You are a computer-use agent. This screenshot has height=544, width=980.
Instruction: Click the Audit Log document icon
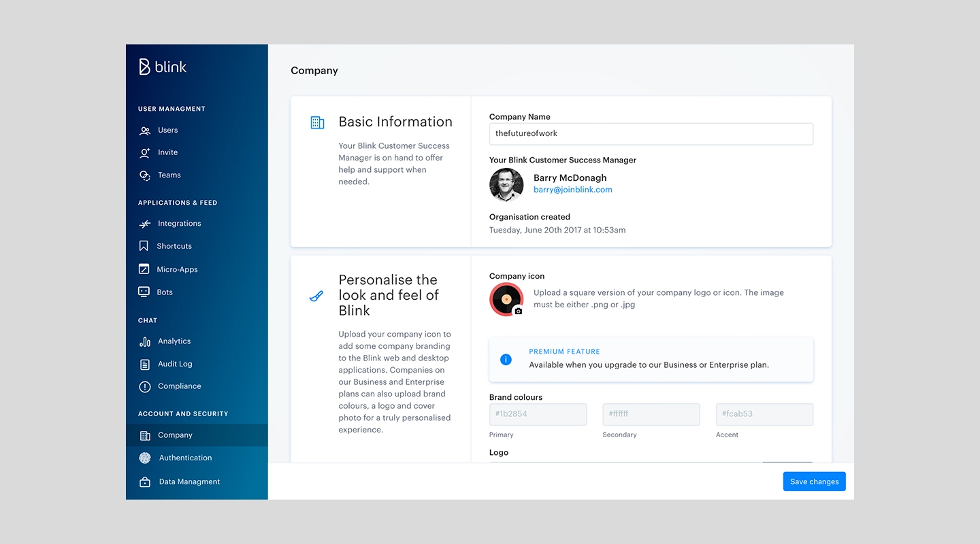[x=145, y=364]
